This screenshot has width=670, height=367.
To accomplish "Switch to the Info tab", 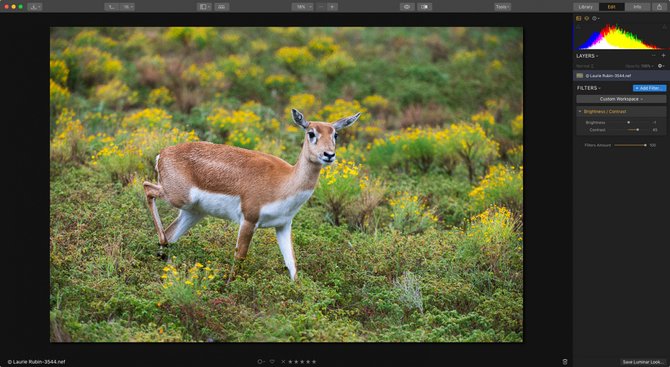I will 637,7.
